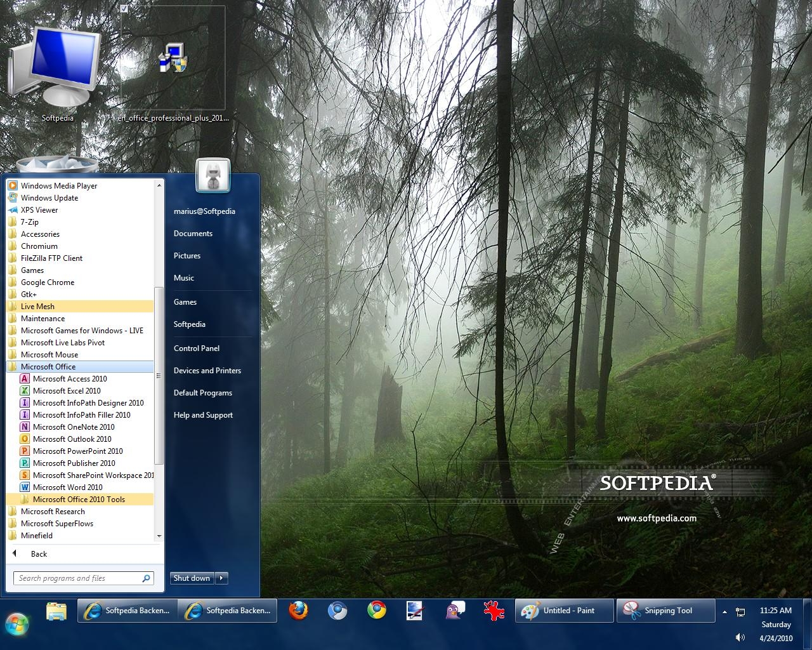Open Control Panel from the Start menu
Viewport: 812px width, 650px height.
tap(197, 348)
